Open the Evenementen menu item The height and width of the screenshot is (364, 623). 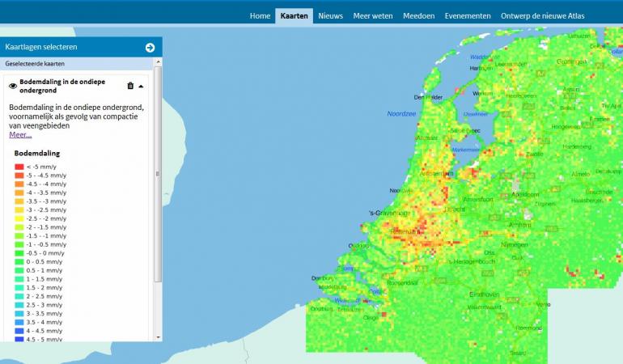click(x=468, y=16)
